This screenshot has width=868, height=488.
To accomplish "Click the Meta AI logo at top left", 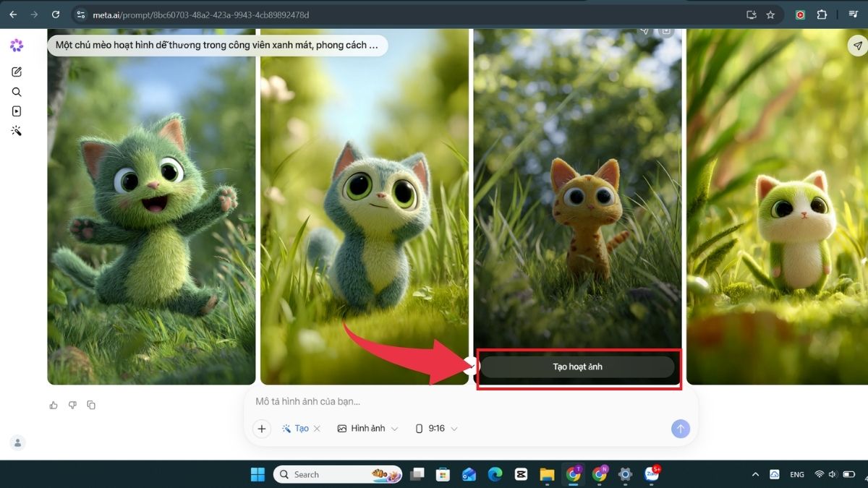I will pyautogui.click(x=17, y=45).
